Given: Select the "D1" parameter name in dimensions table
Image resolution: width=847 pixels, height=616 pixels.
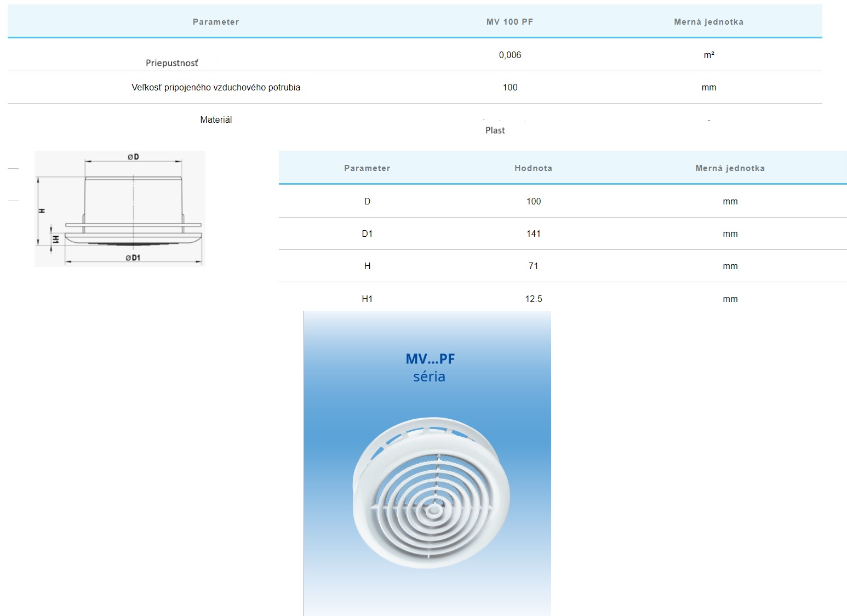Looking at the screenshot, I should [x=367, y=233].
